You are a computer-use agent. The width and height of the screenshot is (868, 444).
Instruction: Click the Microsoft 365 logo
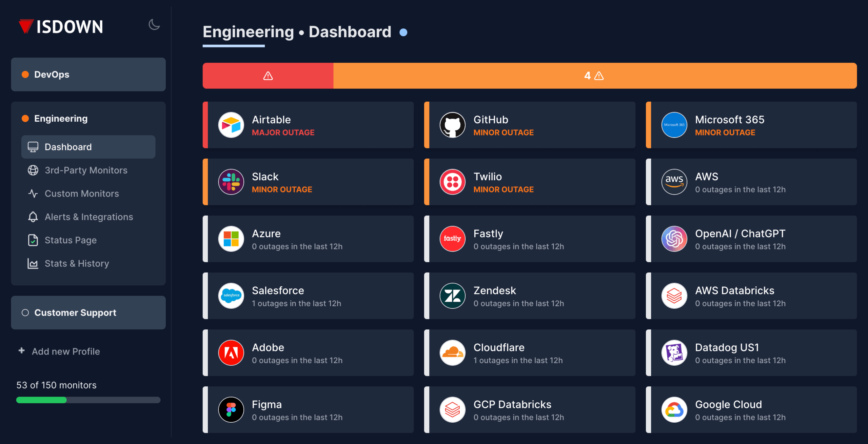(674, 125)
